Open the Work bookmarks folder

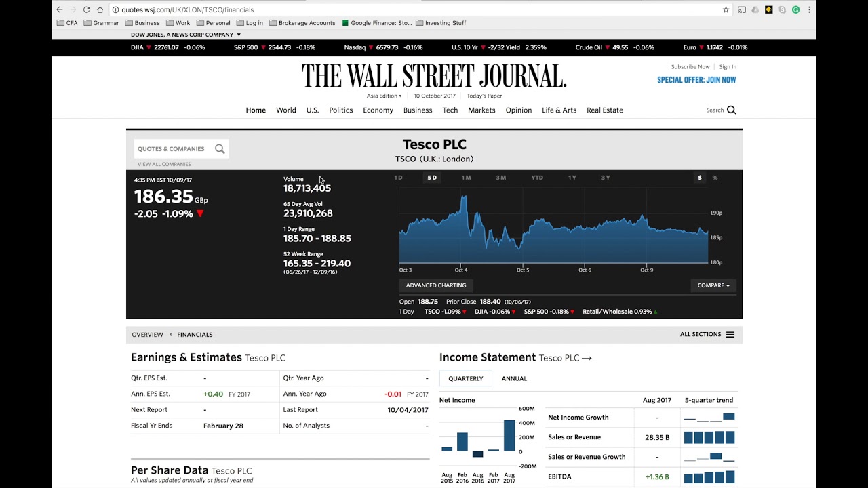click(178, 23)
